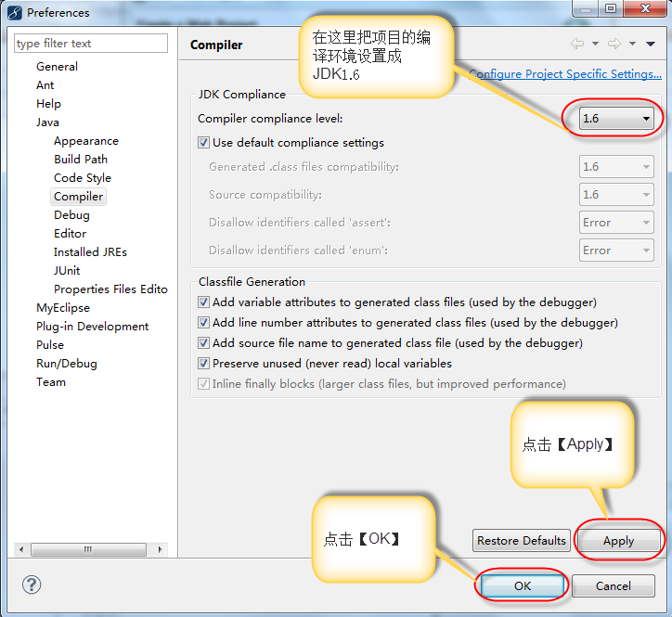Toggle Add line number attributes checkbox

[203, 322]
